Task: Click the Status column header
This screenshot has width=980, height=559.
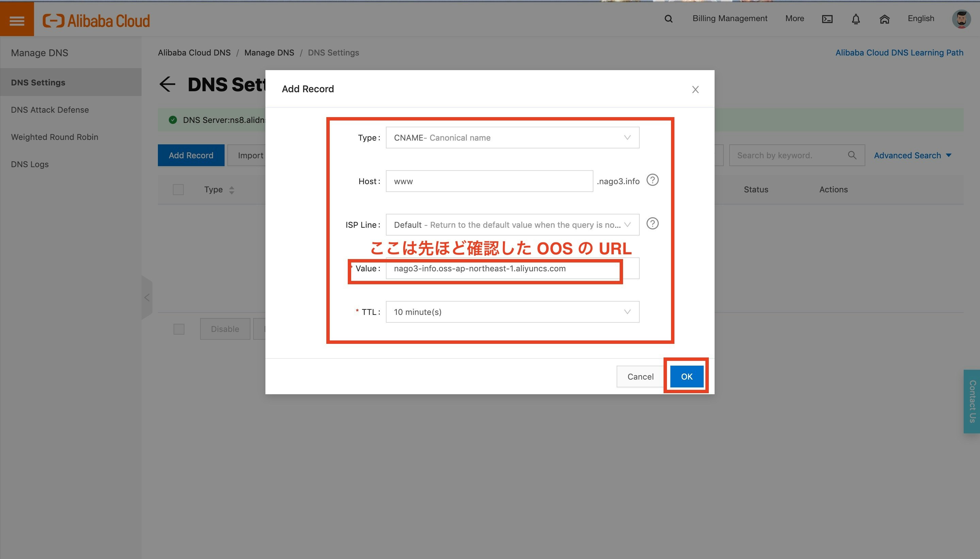Action: [755, 189]
